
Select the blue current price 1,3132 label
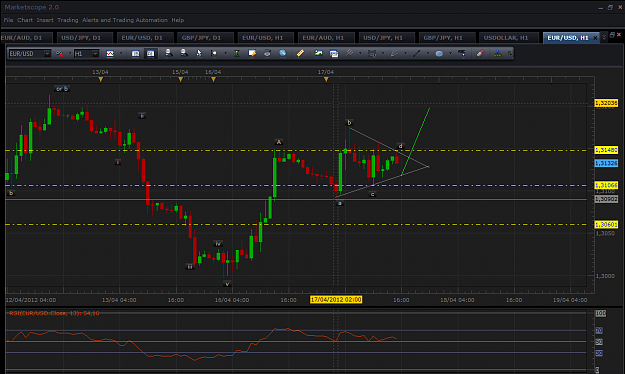pyautogui.click(x=606, y=163)
